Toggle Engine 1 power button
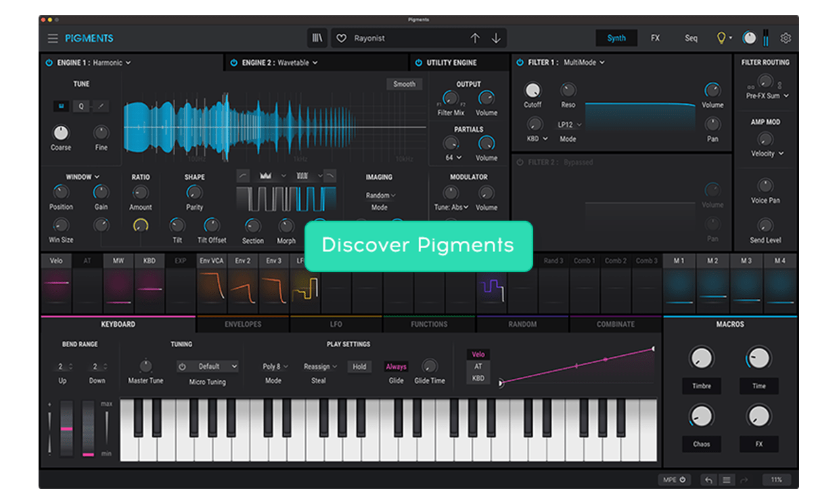This screenshot has width=837, height=504. [49, 63]
